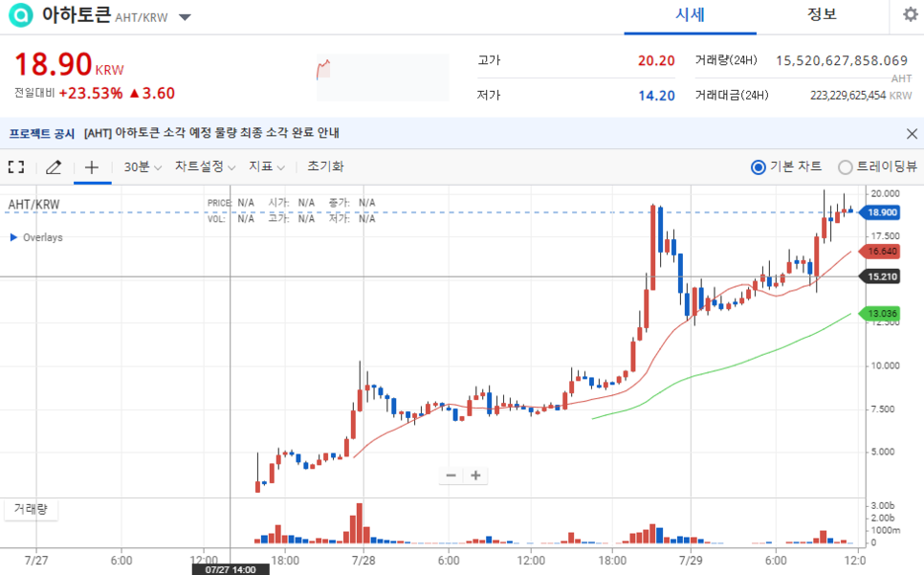Click the 7/29 date axis label
This screenshot has width=924, height=575.
691,561
